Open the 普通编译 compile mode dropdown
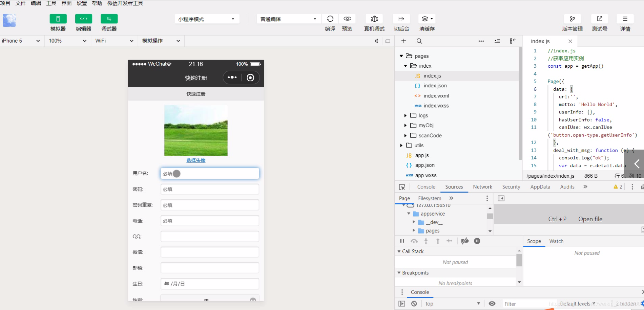 (289, 19)
